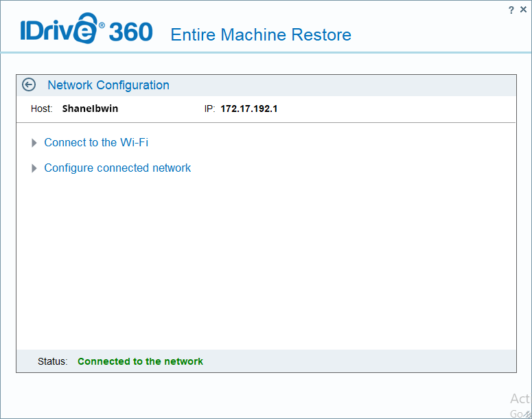Image resolution: width=532 pixels, height=419 pixels.
Task: Open help with the question mark icon
Action: coord(511,10)
